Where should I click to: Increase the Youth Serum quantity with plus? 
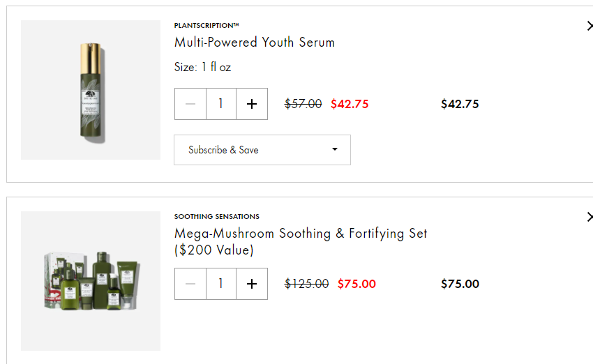pyautogui.click(x=252, y=104)
